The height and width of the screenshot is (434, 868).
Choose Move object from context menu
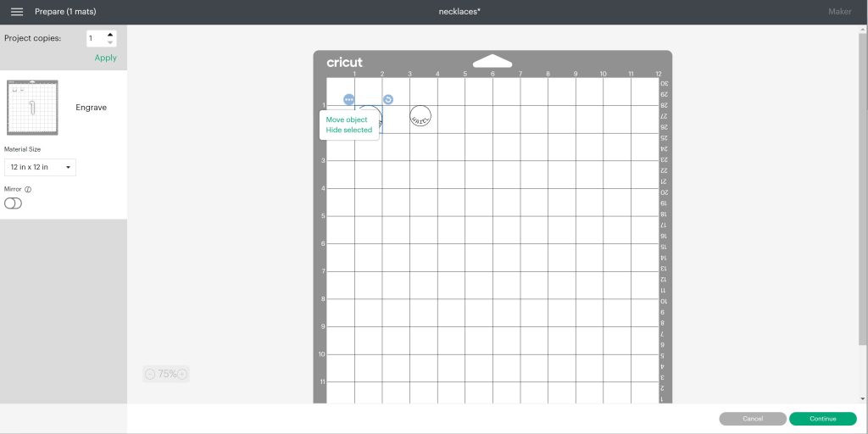tap(347, 120)
